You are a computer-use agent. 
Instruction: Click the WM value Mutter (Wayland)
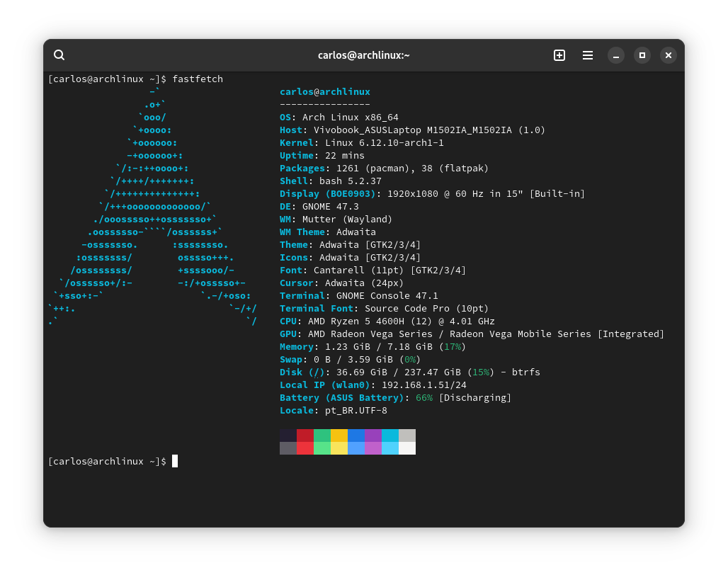pyautogui.click(x=347, y=220)
